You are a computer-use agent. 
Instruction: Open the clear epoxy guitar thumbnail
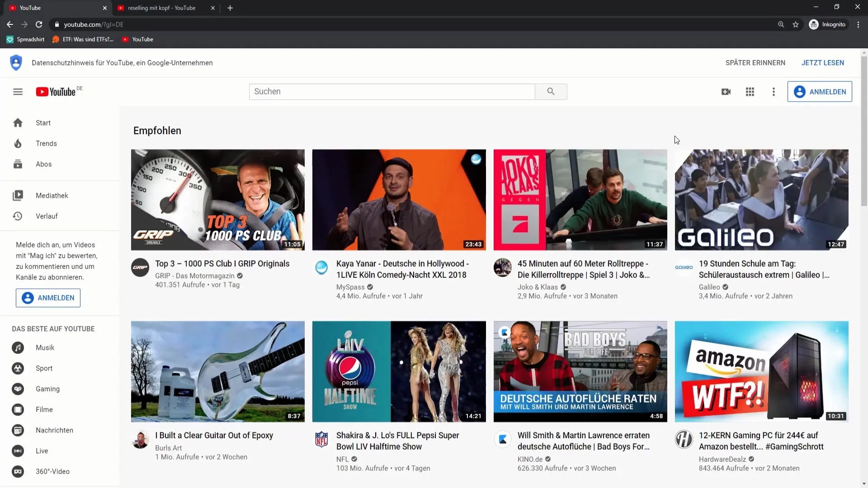218,371
